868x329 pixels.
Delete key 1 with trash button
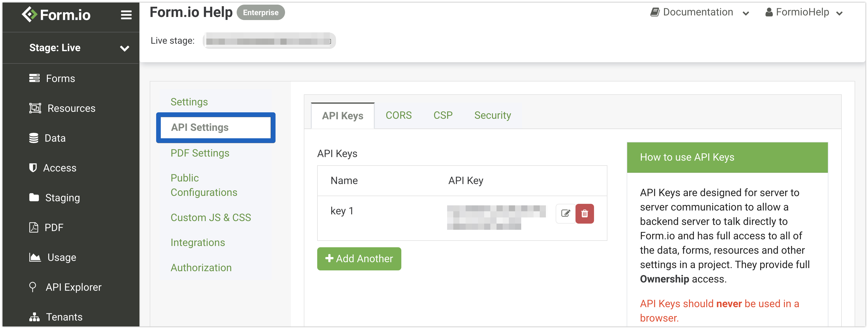pos(584,214)
